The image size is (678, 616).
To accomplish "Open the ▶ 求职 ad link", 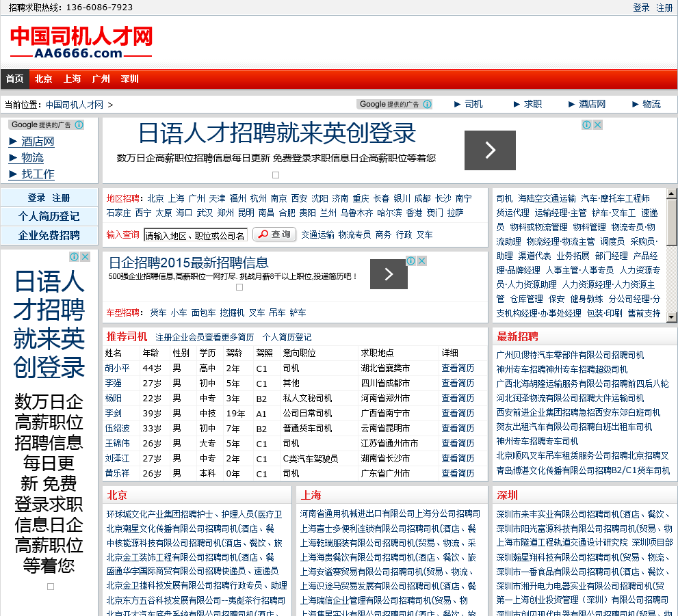I will (x=527, y=104).
